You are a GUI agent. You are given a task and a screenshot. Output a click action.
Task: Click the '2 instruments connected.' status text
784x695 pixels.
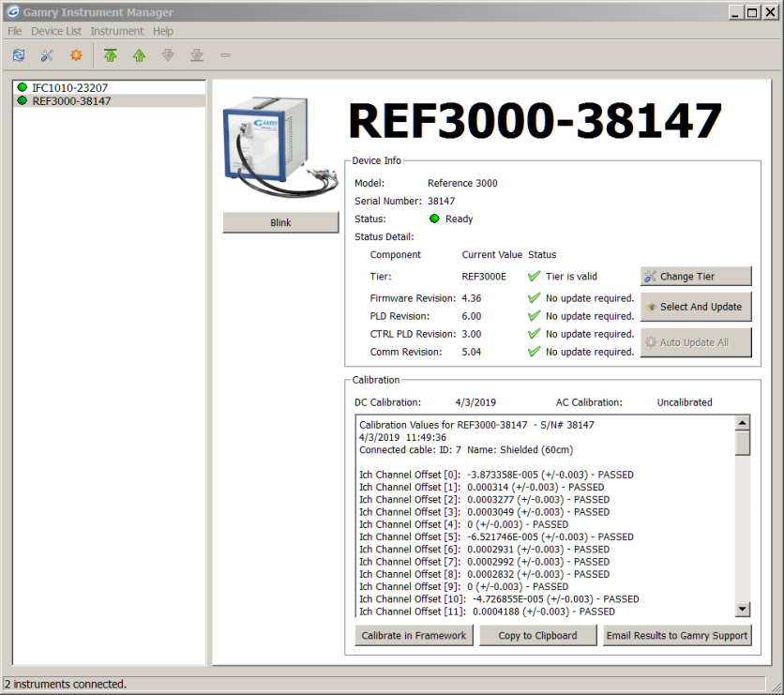point(66,684)
